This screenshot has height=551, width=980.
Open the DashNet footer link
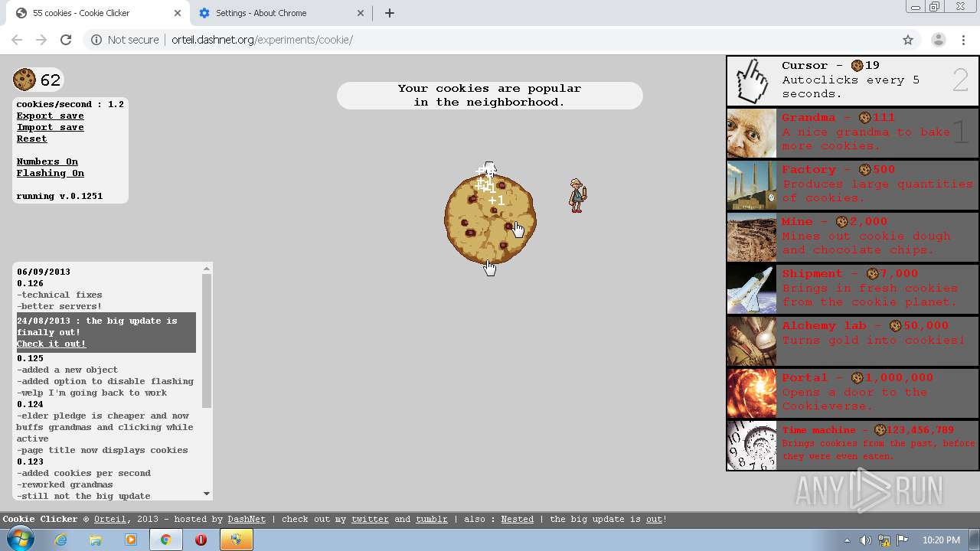point(247,519)
